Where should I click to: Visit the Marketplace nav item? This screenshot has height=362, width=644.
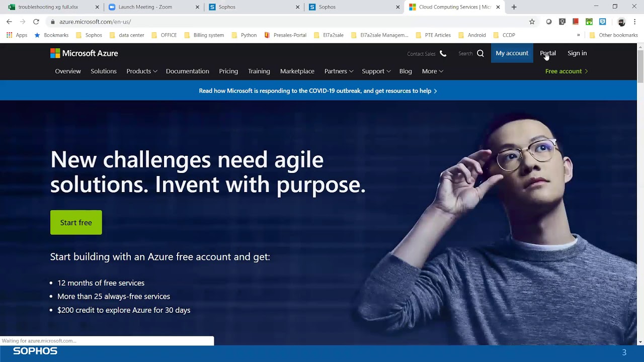click(297, 71)
